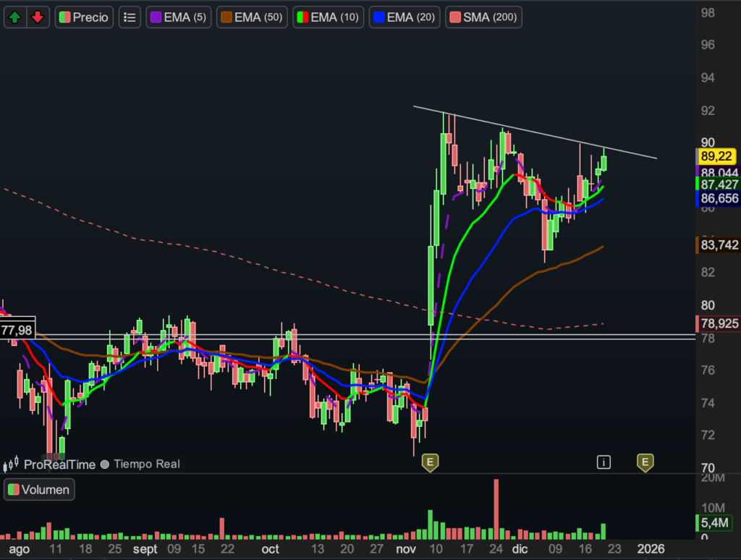
Task: Click the red down arrow button
Action: pyautogui.click(x=38, y=17)
